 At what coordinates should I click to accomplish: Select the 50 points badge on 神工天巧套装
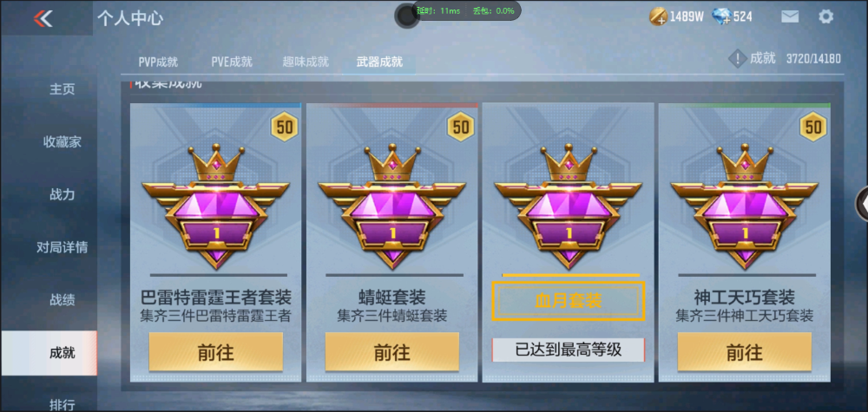pyautogui.click(x=812, y=128)
